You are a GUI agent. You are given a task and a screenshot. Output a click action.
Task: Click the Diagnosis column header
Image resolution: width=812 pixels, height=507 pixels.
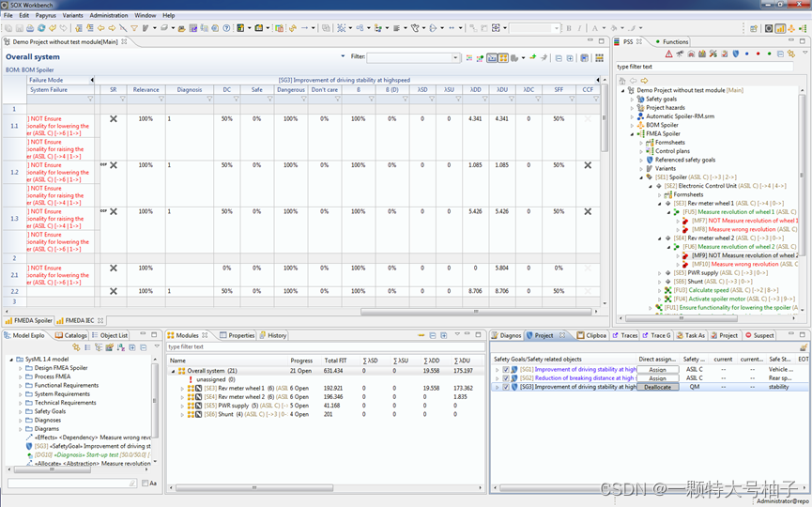[190, 89]
